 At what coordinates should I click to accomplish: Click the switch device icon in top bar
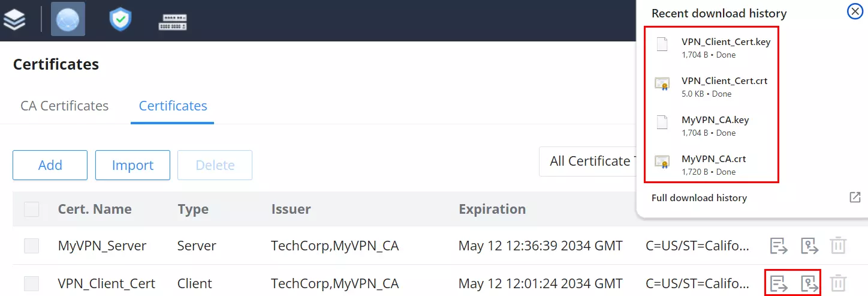pos(173,22)
